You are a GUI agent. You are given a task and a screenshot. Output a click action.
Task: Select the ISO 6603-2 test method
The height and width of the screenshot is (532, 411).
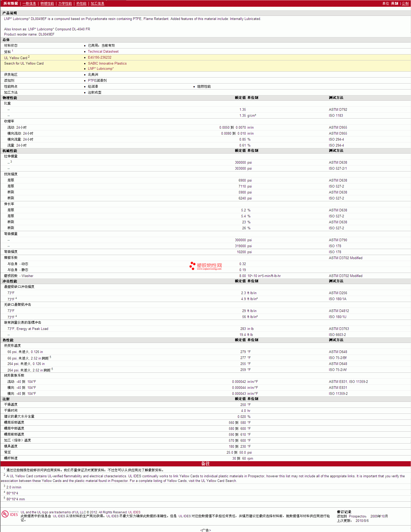tap(337, 335)
